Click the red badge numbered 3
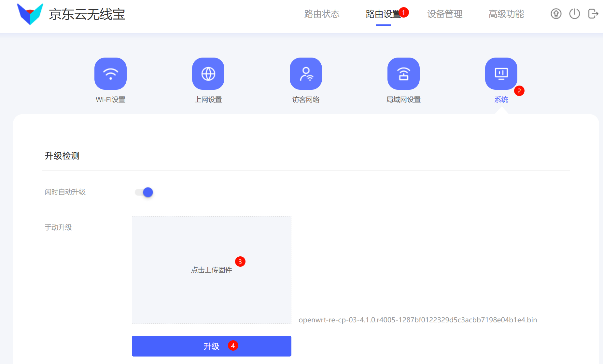The height and width of the screenshot is (364, 603). tap(240, 262)
